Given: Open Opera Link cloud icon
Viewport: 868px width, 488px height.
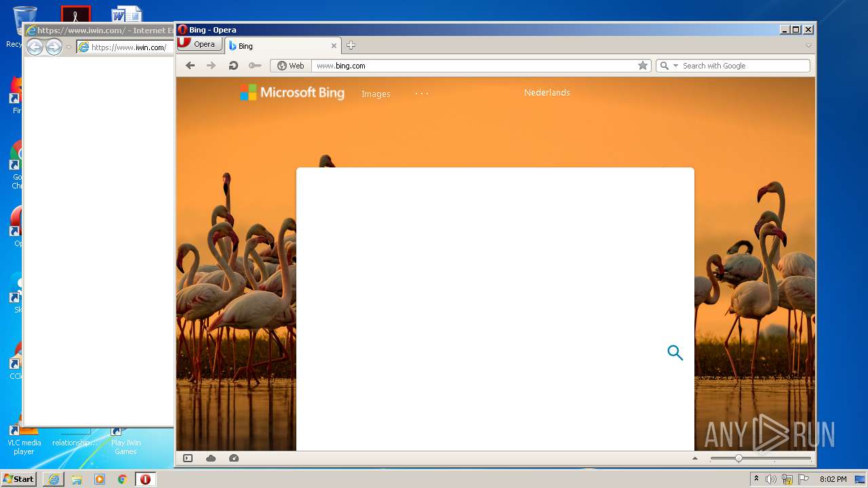Looking at the screenshot, I should coord(211,458).
